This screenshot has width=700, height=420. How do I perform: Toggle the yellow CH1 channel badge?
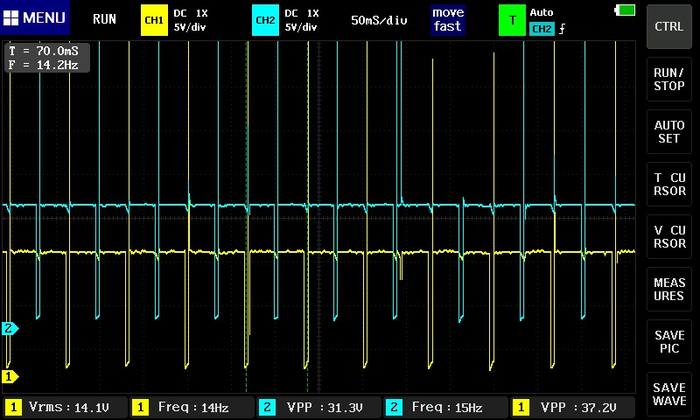click(153, 19)
